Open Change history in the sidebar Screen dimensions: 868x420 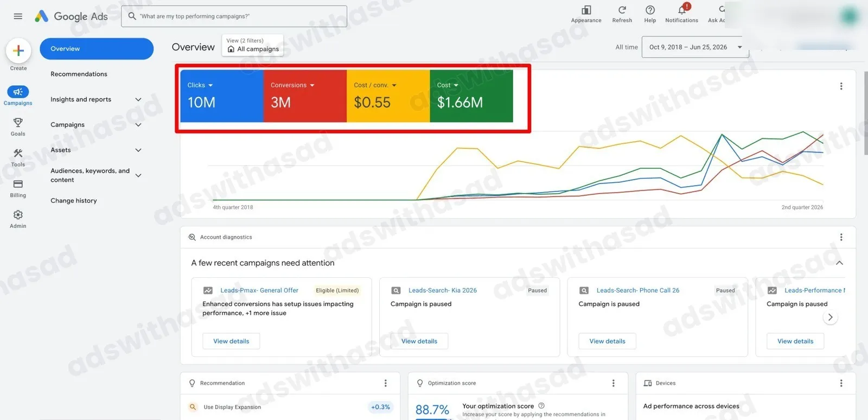pos(74,201)
